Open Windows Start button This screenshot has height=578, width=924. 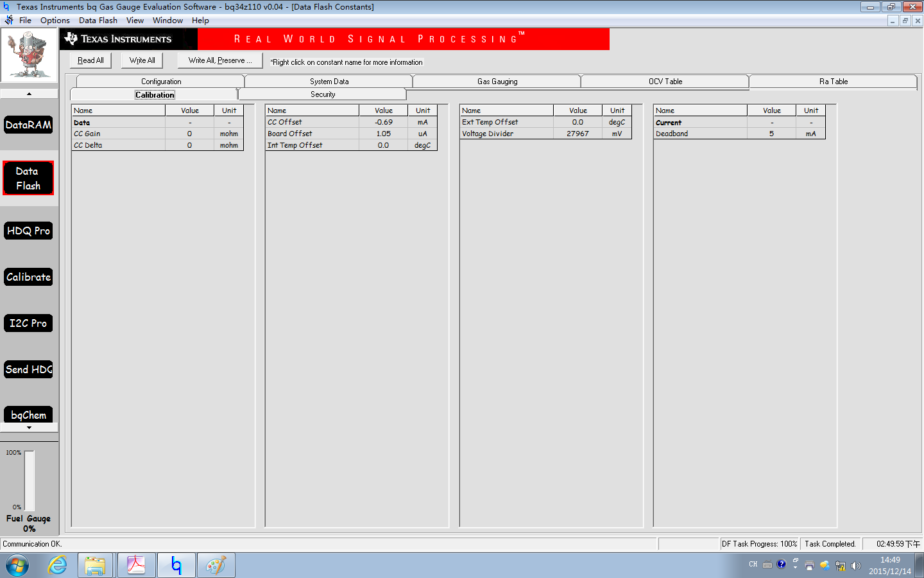(17, 566)
